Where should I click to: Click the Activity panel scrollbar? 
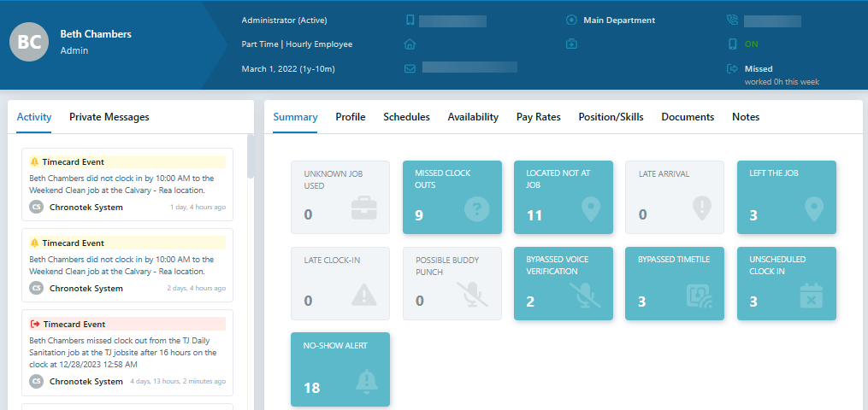[251, 155]
